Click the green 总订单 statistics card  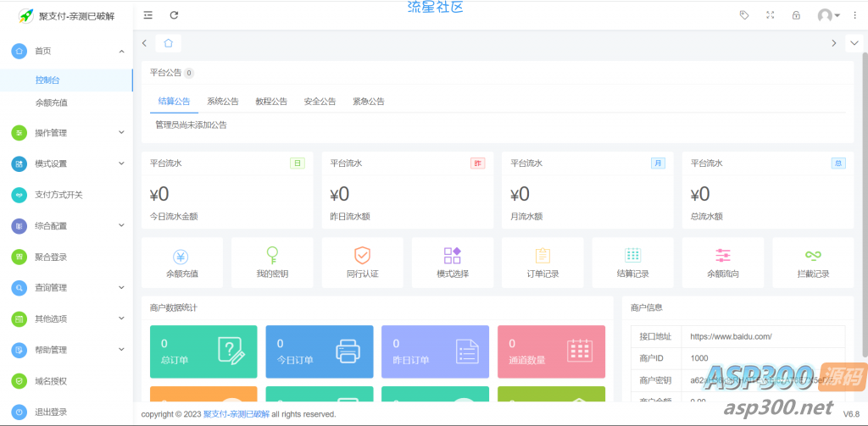[x=203, y=351]
